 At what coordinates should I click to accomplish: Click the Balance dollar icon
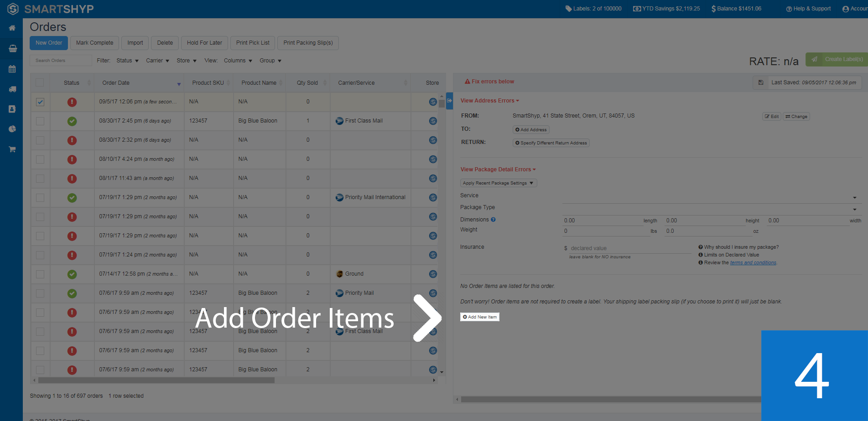pyautogui.click(x=713, y=9)
